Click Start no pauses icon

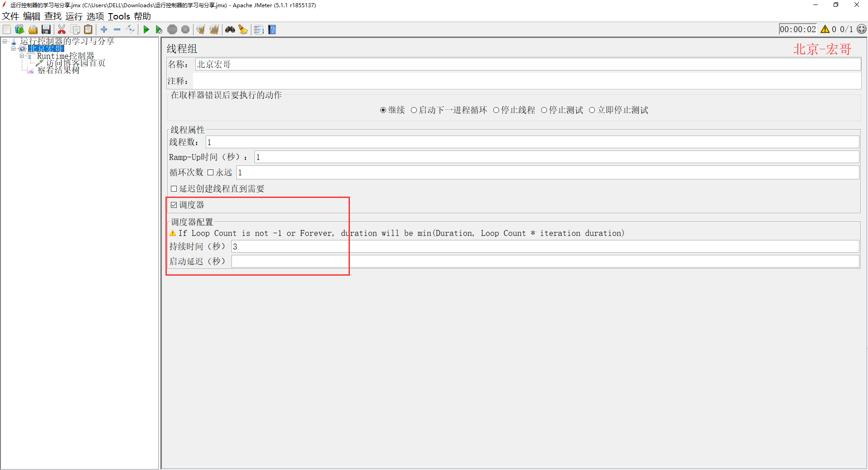coord(159,29)
